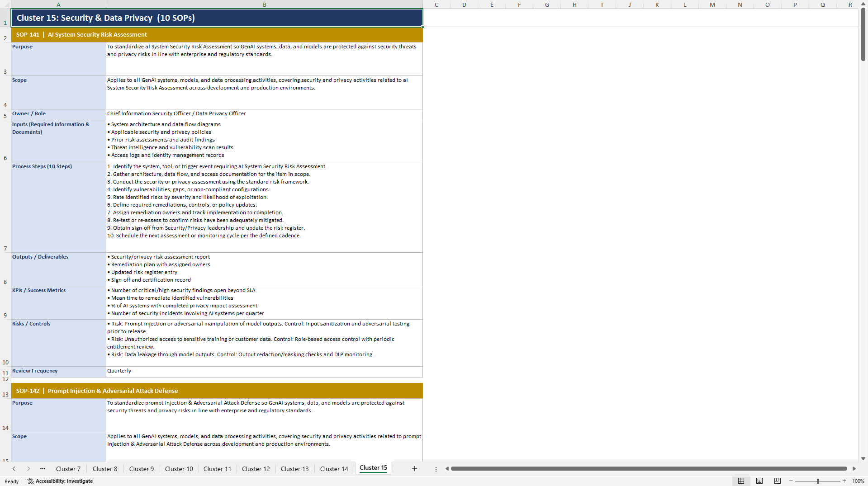Click the sheet tab bar resize handle
The image size is (868, 486).
[436, 469]
